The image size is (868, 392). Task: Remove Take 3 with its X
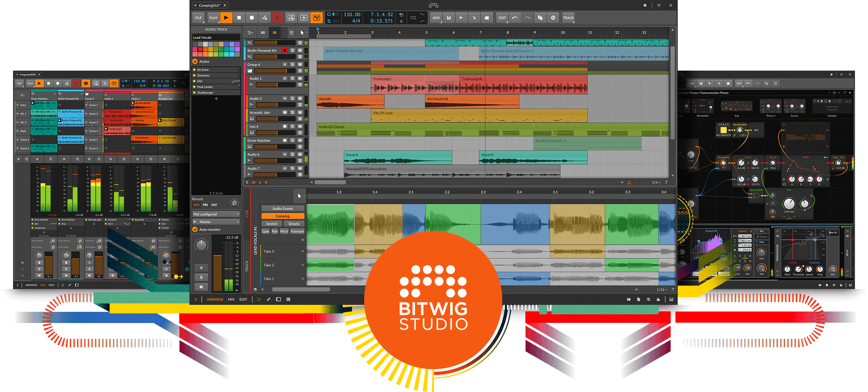[303, 251]
